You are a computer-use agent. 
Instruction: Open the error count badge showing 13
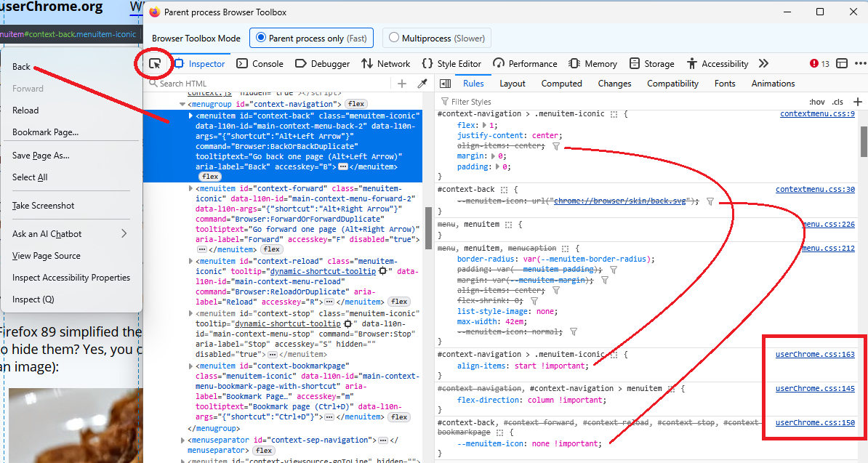(819, 64)
